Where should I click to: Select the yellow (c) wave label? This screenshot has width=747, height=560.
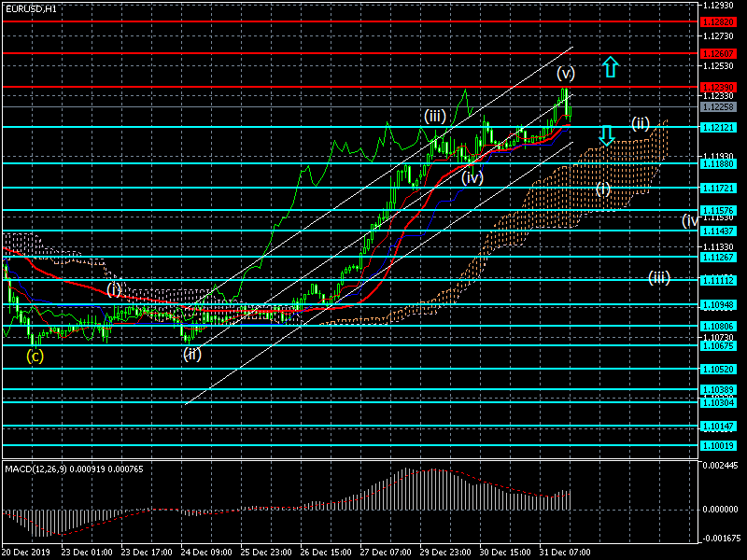point(35,356)
